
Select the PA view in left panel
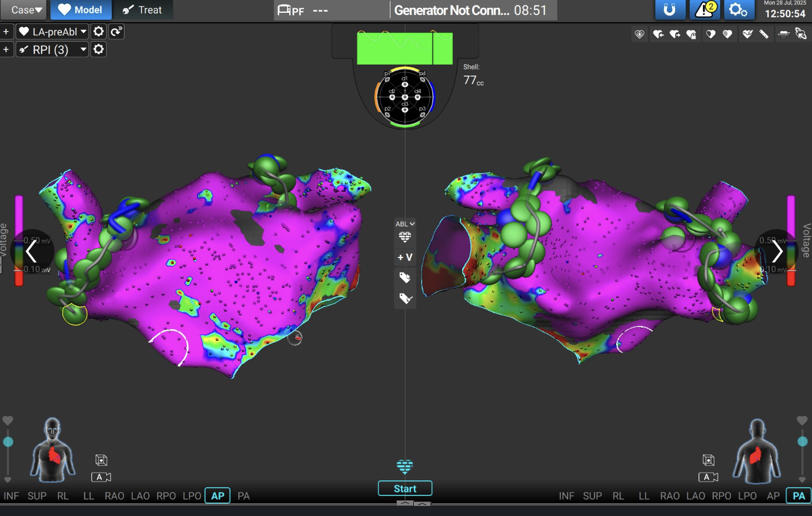(244, 496)
